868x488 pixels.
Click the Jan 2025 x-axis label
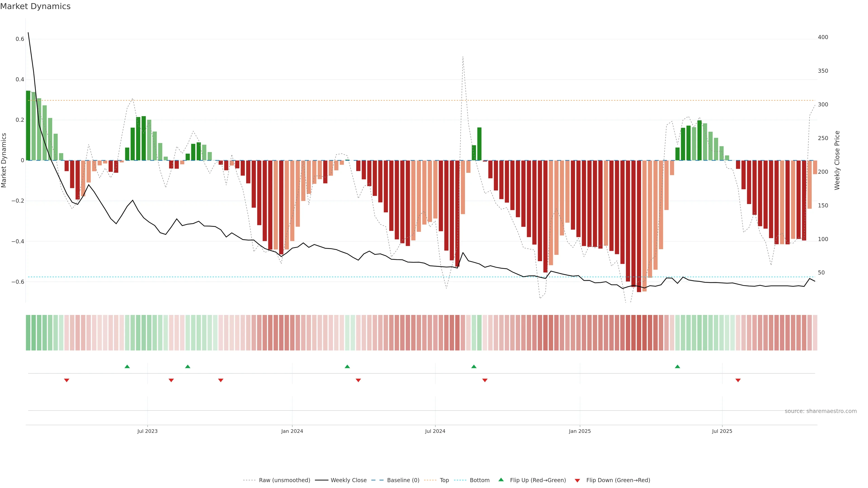coord(580,431)
